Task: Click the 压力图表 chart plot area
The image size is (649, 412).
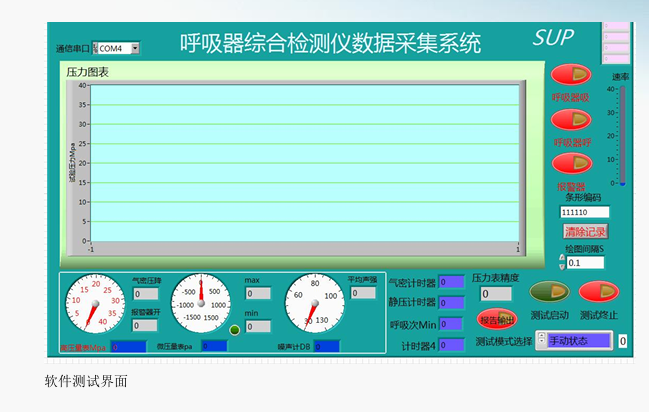Action: pyautogui.click(x=304, y=162)
